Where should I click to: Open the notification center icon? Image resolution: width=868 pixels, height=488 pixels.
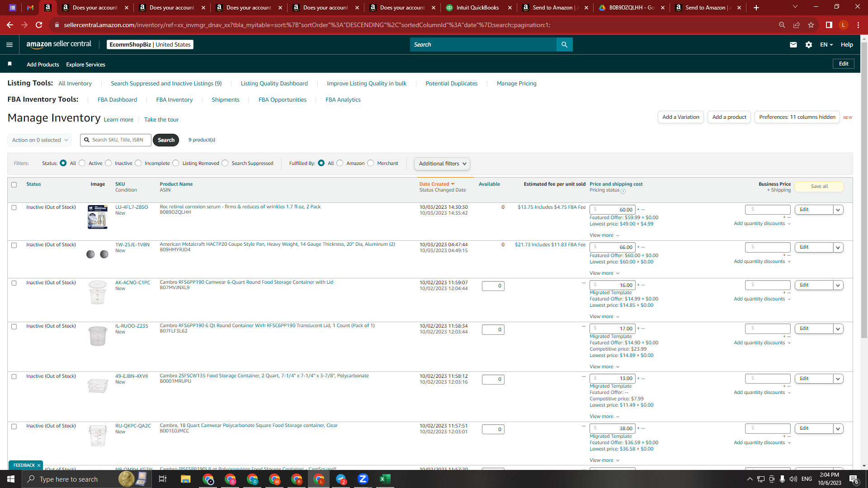854,479
